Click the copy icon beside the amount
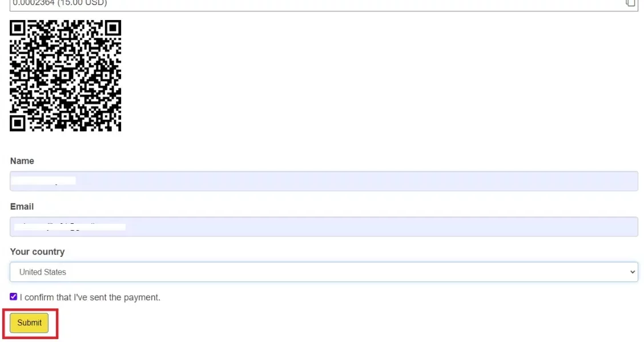The height and width of the screenshot is (342, 644). (x=630, y=3)
